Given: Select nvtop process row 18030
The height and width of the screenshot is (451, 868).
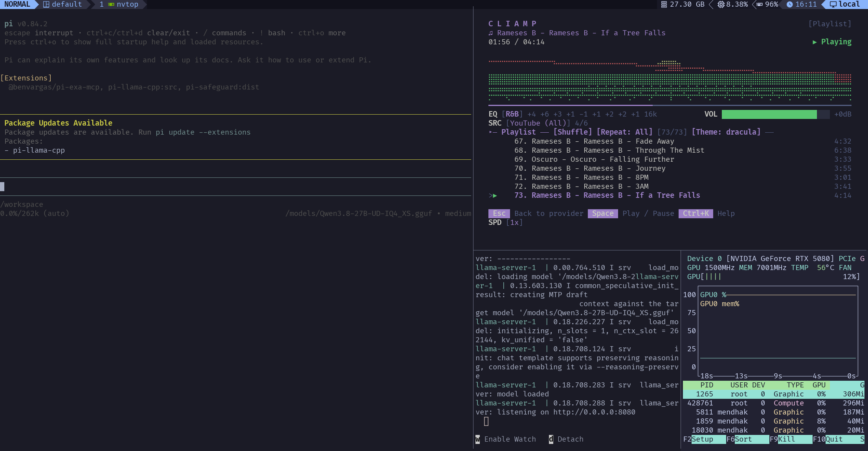Looking at the screenshot, I should [774, 430].
